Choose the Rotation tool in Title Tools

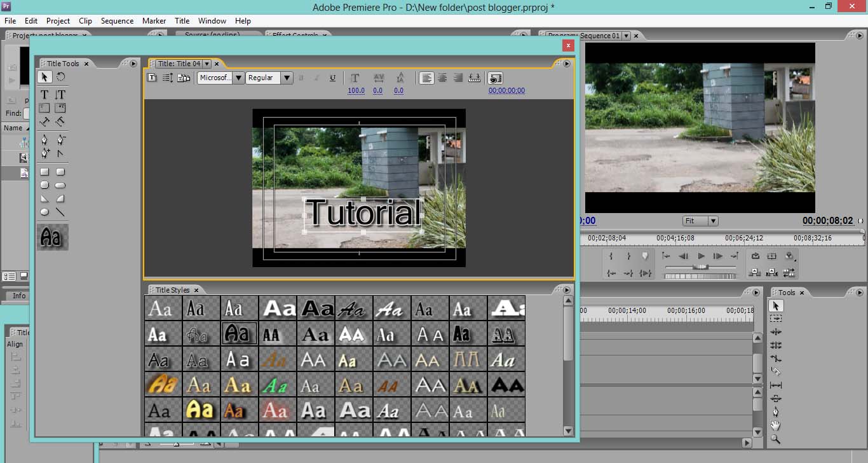click(60, 77)
